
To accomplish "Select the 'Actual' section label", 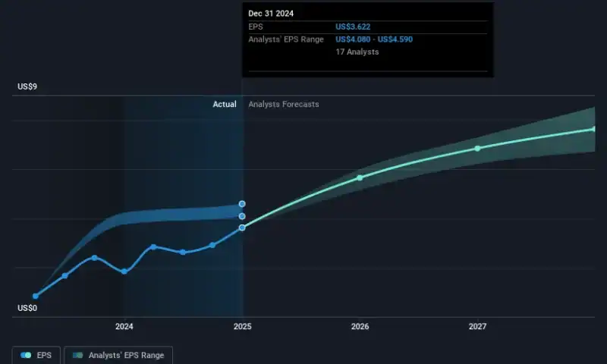I will click(224, 105).
